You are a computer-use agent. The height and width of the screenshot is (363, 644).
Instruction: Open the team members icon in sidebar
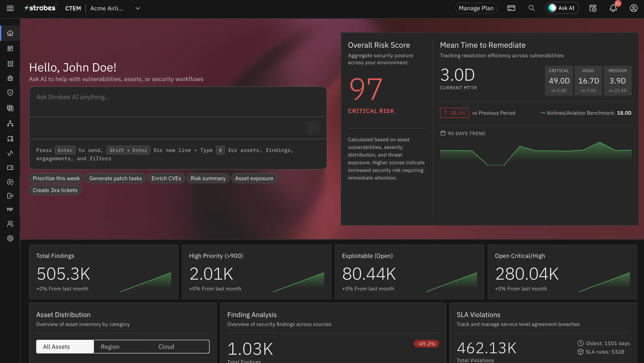(x=10, y=224)
